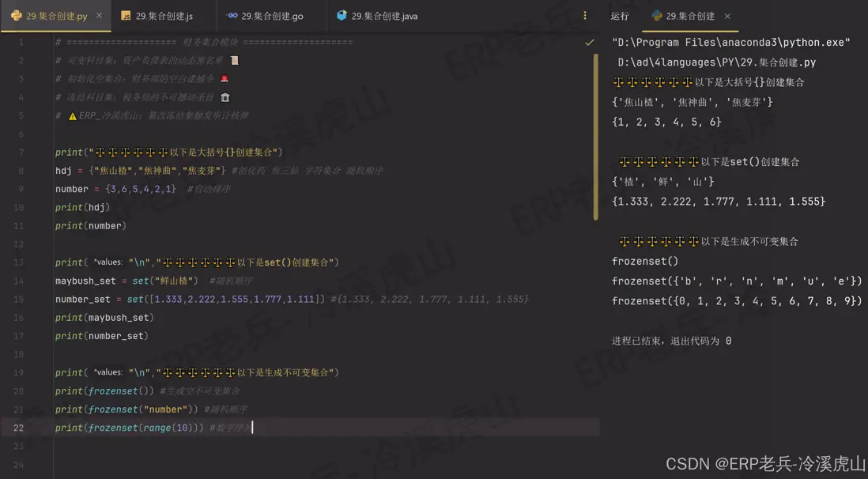Click console output 'frozenset()'
The image size is (868, 479).
645,261
